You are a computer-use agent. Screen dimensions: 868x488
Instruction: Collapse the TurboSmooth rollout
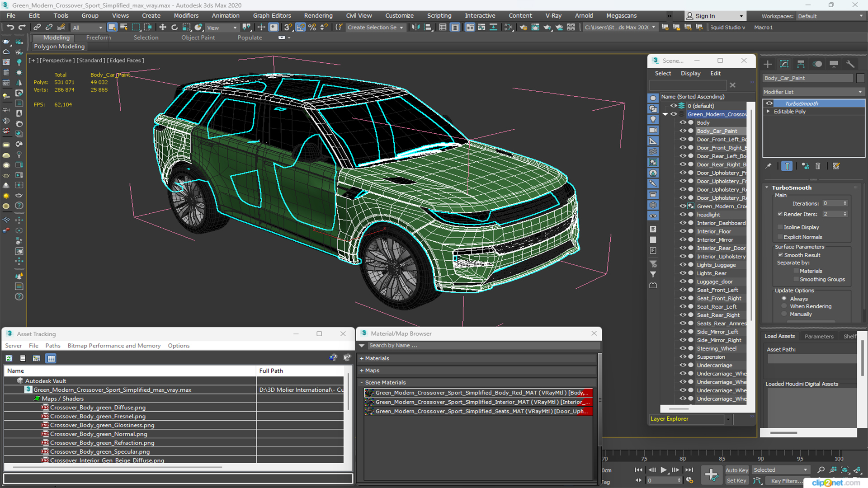pyautogui.click(x=767, y=188)
